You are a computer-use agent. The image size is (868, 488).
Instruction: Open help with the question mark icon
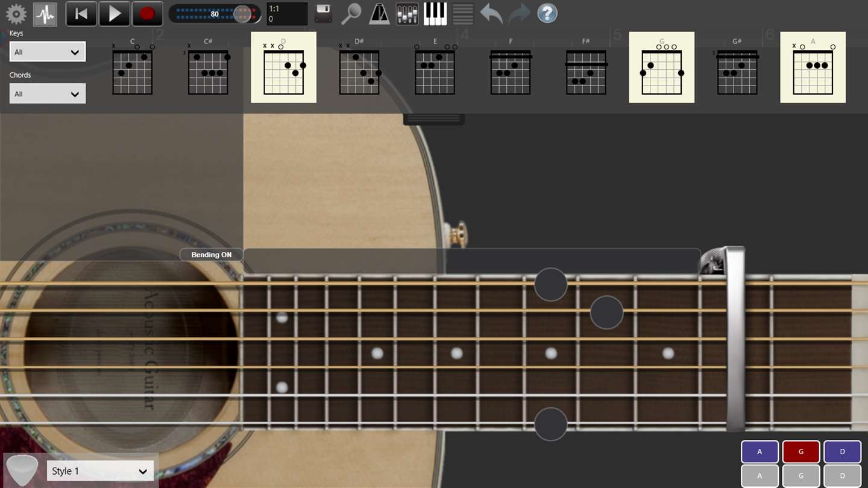pyautogui.click(x=547, y=13)
